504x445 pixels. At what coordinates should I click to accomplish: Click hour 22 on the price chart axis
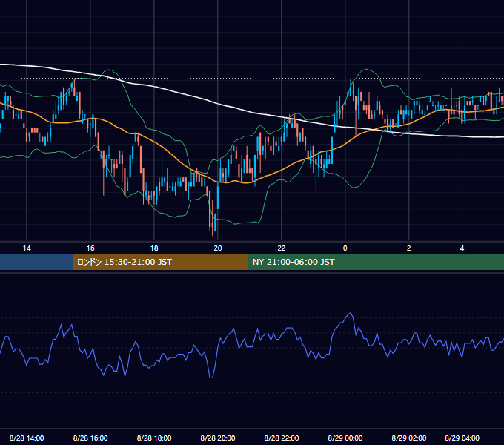point(281,248)
